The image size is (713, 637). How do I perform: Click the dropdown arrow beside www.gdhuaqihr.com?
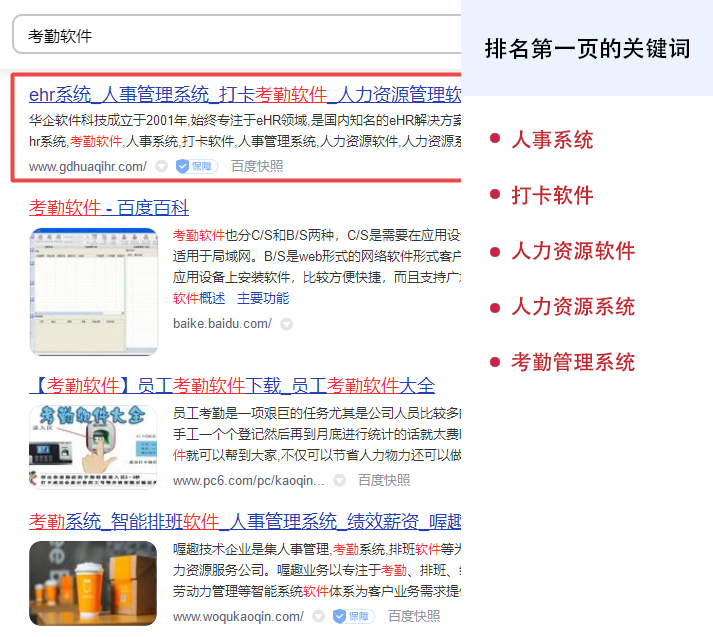(162, 166)
